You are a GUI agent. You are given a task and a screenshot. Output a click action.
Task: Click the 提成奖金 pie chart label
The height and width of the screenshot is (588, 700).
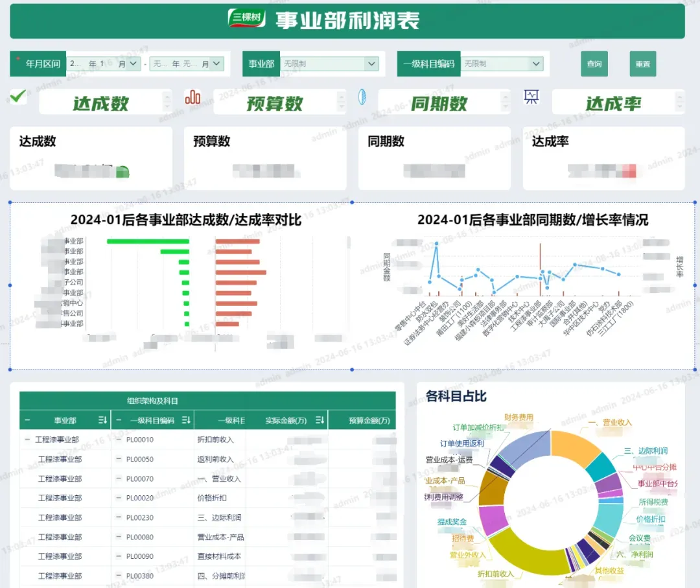pos(452,521)
